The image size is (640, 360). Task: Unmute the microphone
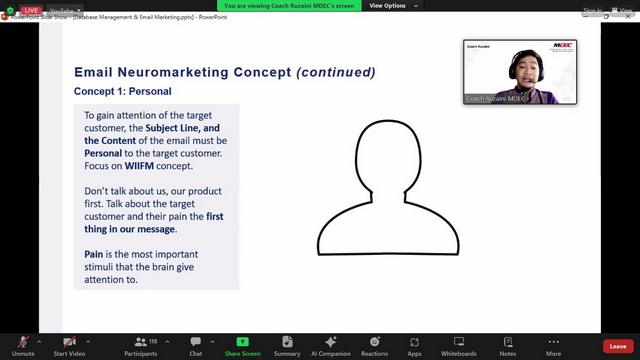pyautogui.click(x=23, y=347)
